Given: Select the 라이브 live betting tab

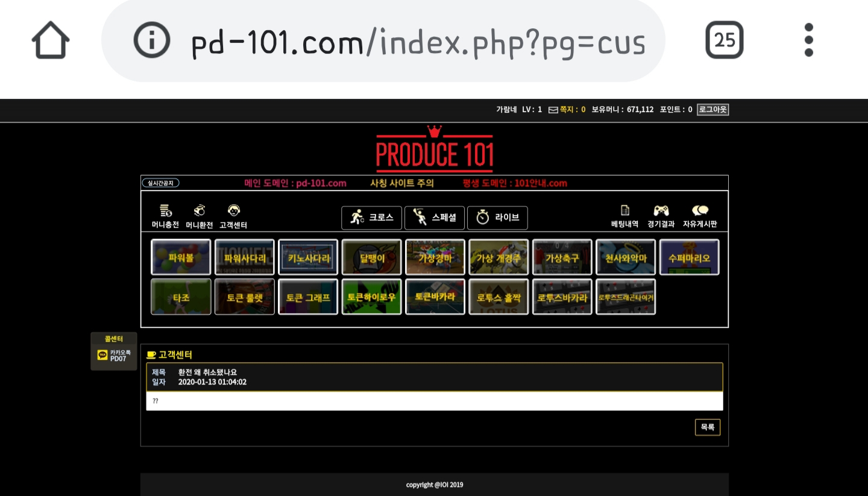Looking at the screenshot, I should click(x=497, y=218).
